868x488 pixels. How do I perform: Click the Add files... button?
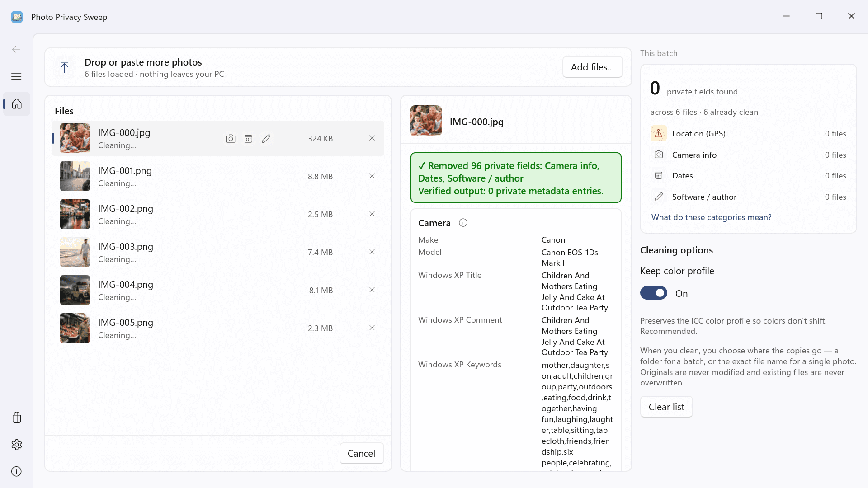(x=592, y=67)
